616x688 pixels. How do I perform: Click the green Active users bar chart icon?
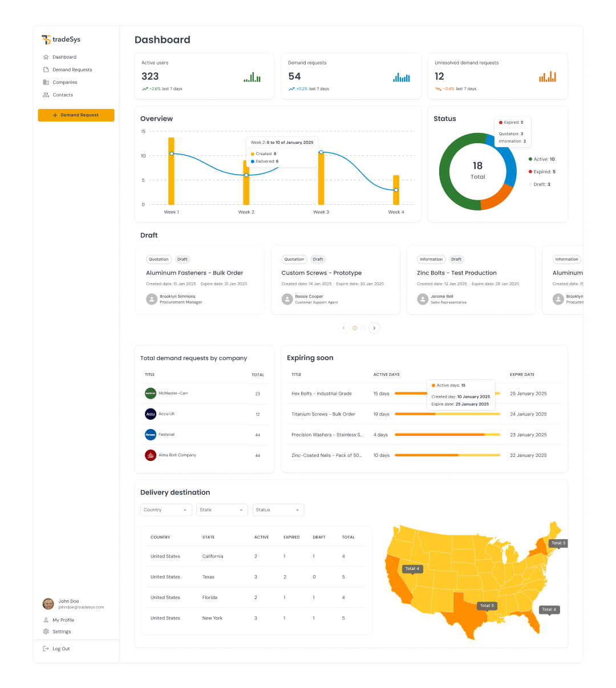tap(252, 77)
